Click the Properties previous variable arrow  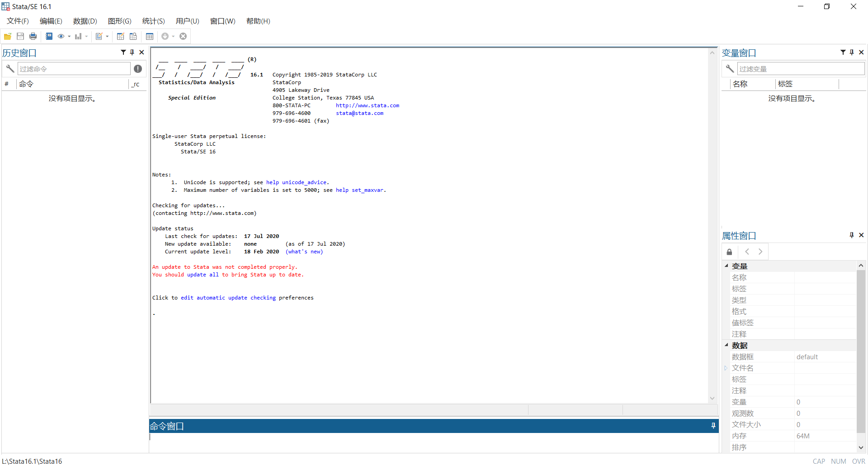[747, 252]
